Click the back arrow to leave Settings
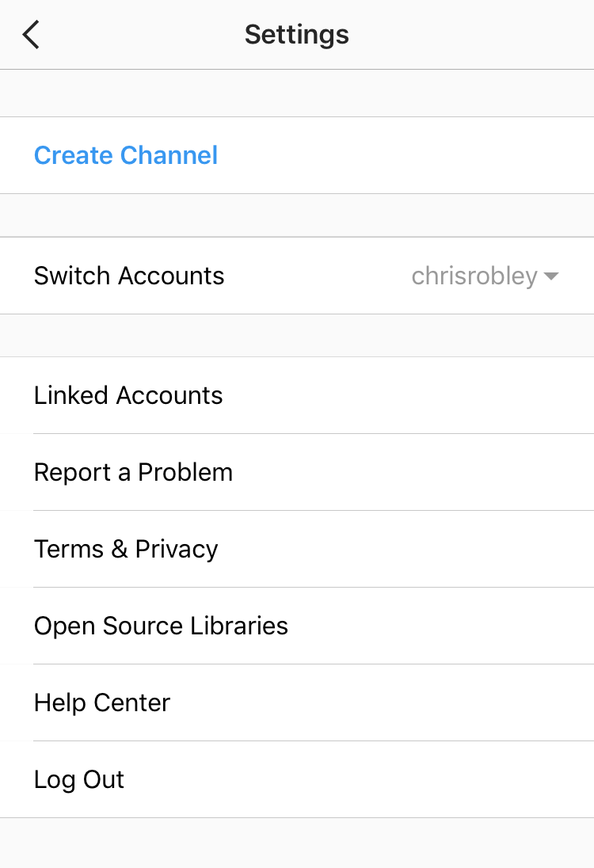The image size is (594, 868). tap(30, 34)
